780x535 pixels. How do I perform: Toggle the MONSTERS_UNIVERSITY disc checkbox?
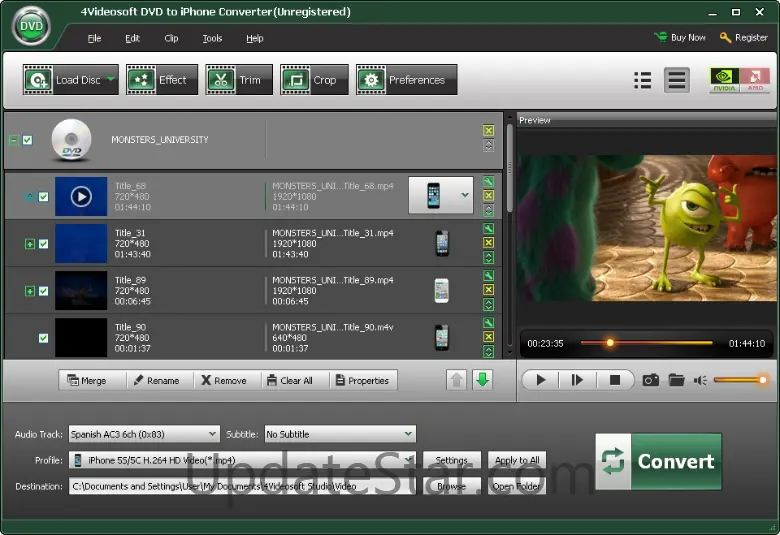[28, 140]
